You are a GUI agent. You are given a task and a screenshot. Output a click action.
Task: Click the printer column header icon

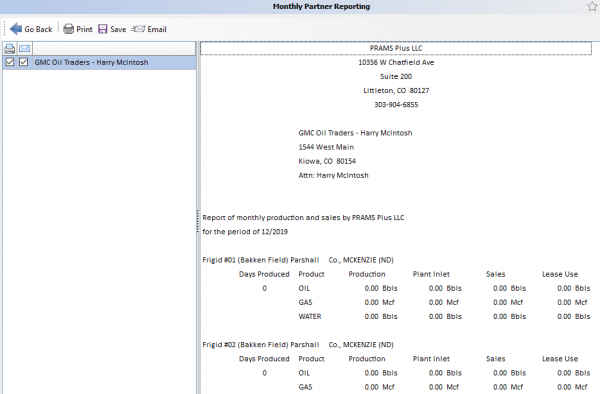tap(10, 49)
